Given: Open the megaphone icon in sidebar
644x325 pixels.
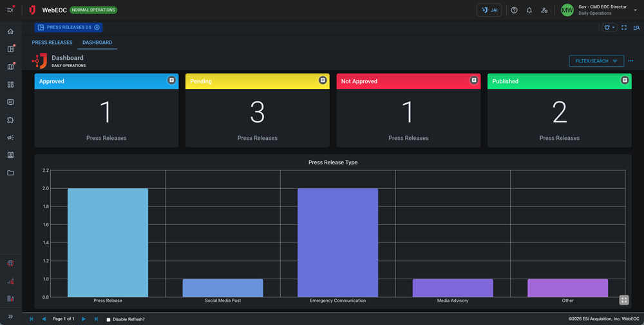Looking at the screenshot, I should click(x=10, y=137).
